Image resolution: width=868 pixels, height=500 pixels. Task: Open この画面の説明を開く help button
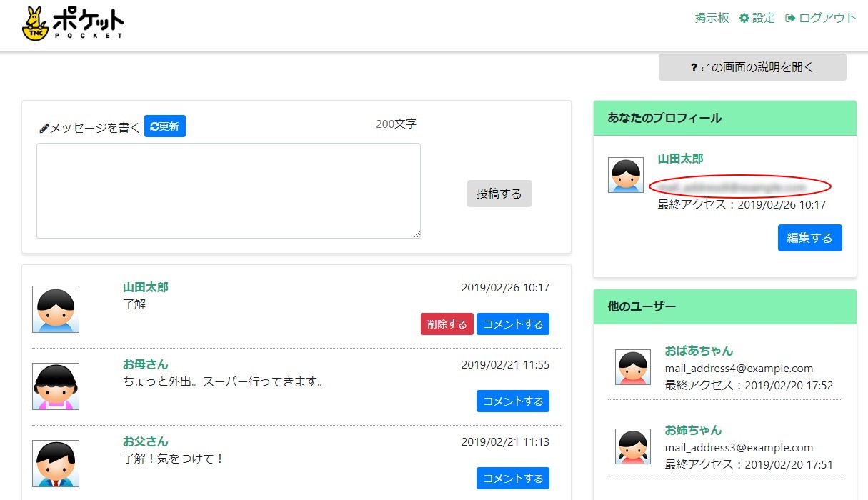752,67
